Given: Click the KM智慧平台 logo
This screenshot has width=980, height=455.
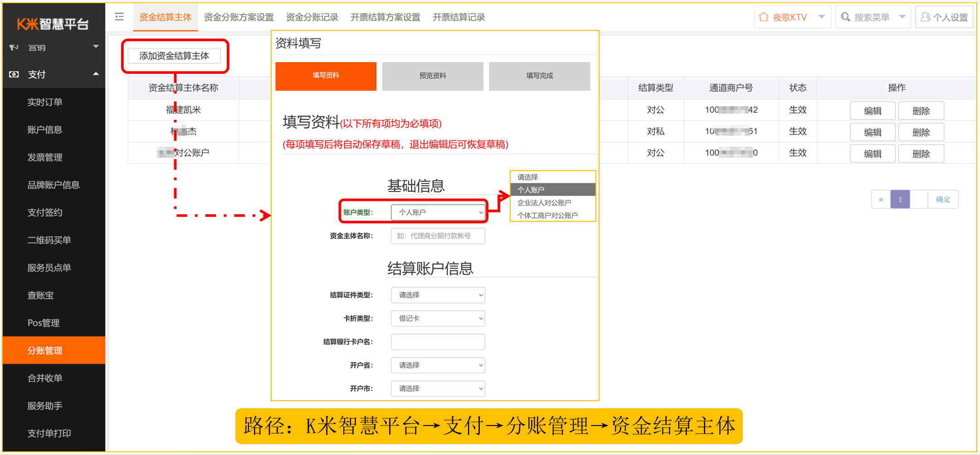Looking at the screenshot, I should pos(53,24).
